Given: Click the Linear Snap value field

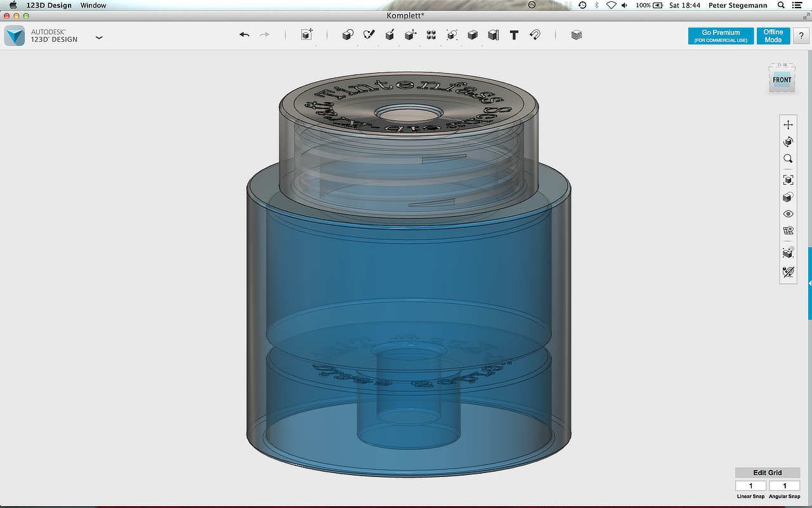Looking at the screenshot, I should tap(751, 486).
